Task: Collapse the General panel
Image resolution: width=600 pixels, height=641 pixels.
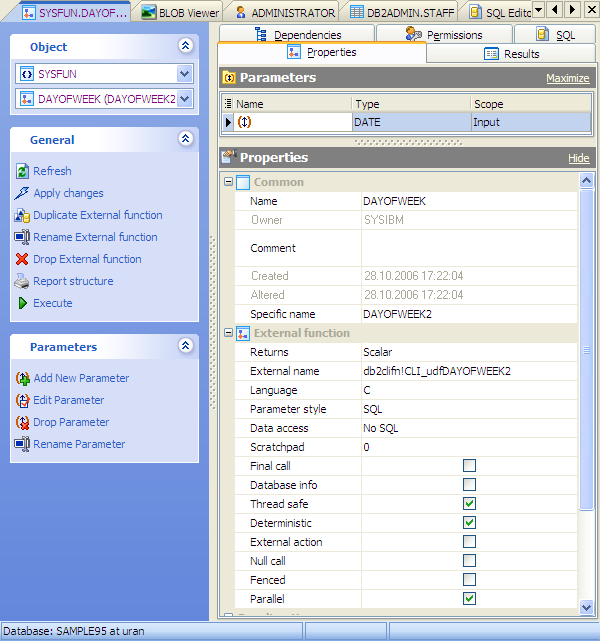Action: pos(186,139)
